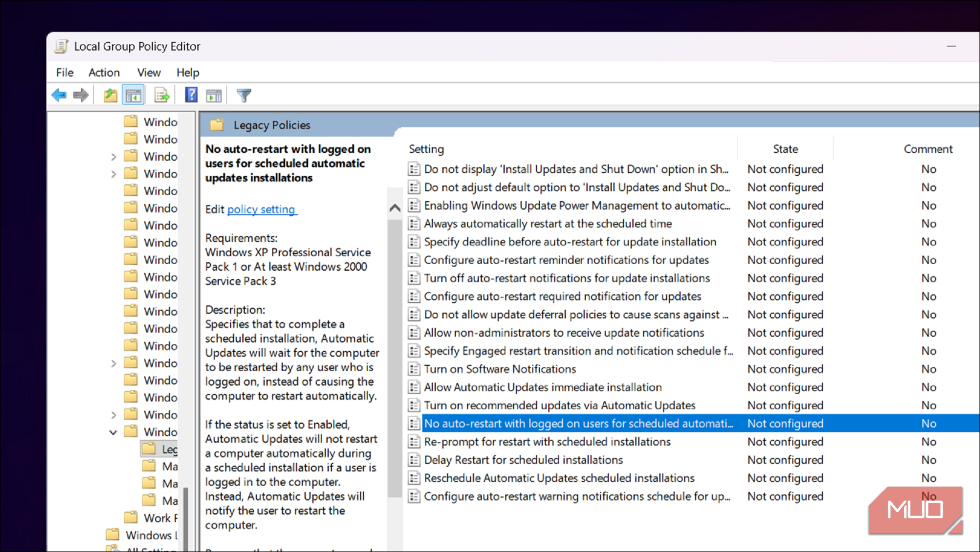This screenshot has width=980, height=552.
Task: Click the Comment column header
Action: [x=928, y=149]
